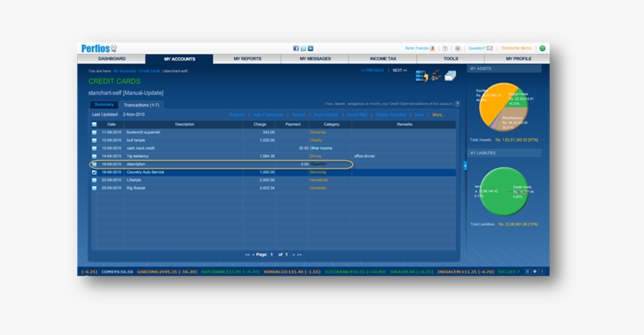Click Insert After link

coord(357,115)
